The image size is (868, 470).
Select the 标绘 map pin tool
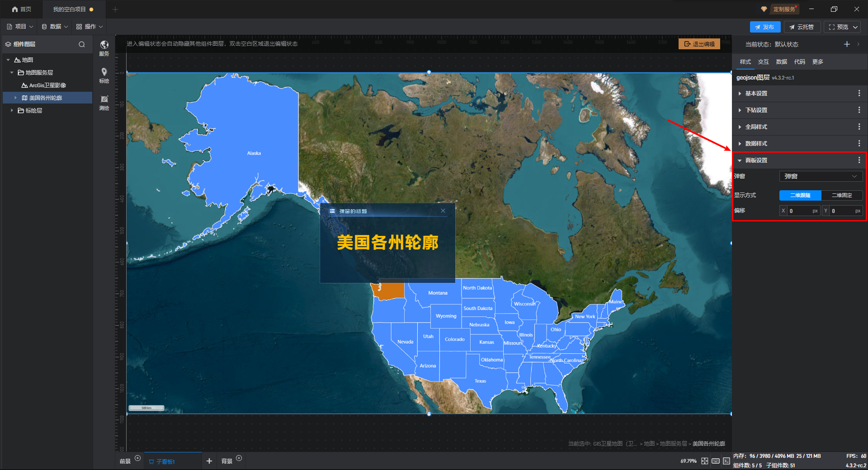pos(104,75)
